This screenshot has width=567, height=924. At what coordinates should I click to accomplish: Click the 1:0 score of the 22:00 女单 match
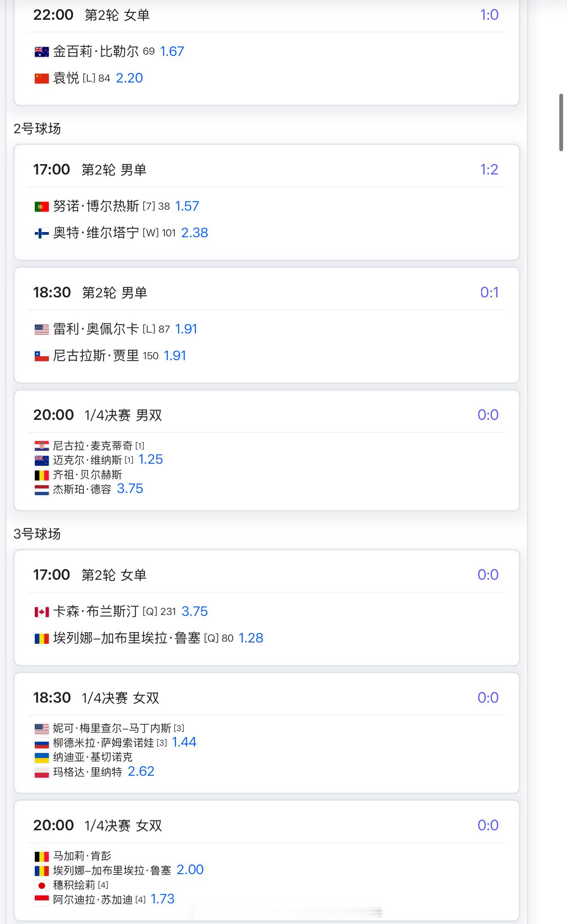[489, 15]
